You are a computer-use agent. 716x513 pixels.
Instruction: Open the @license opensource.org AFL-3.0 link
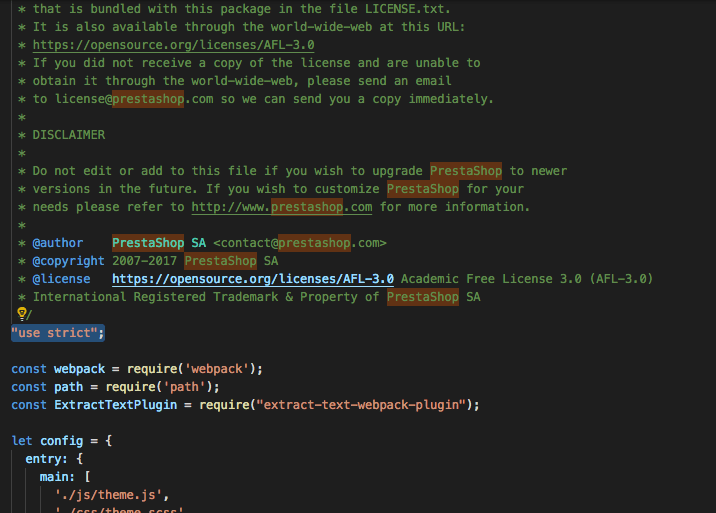tap(253, 279)
